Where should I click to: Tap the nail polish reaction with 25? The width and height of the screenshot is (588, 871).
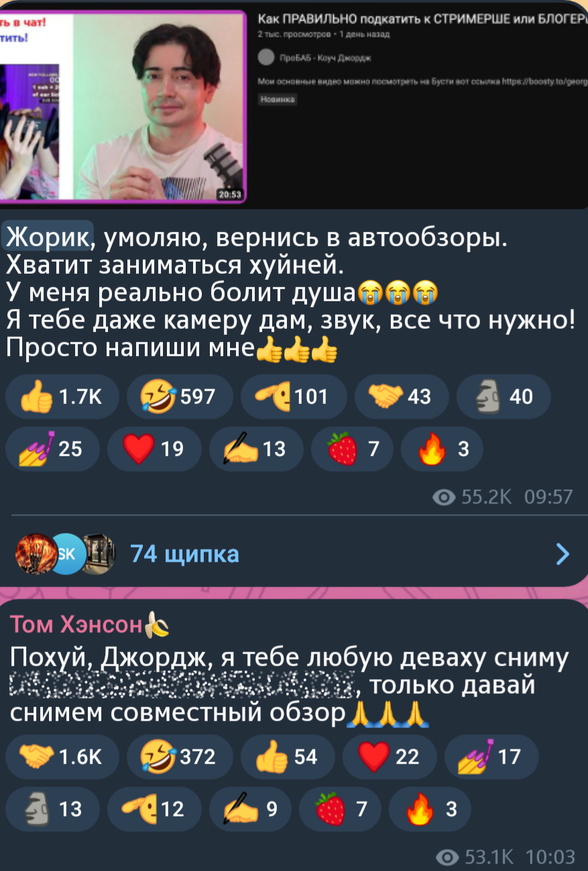pyautogui.click(x=52, y=449)
